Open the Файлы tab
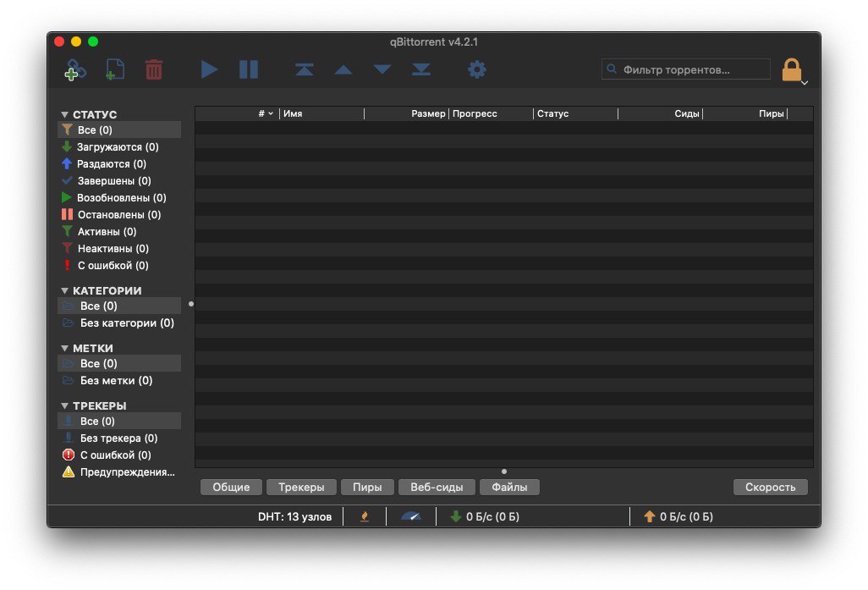Screen dimensions: 868x590 click(509, 487)
